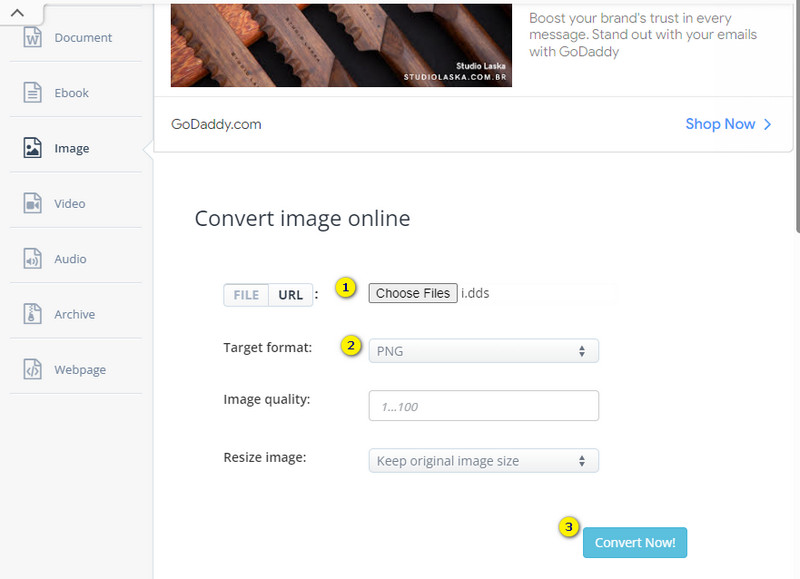Click the Archive zip icon in sidebar

coord(33,314)
